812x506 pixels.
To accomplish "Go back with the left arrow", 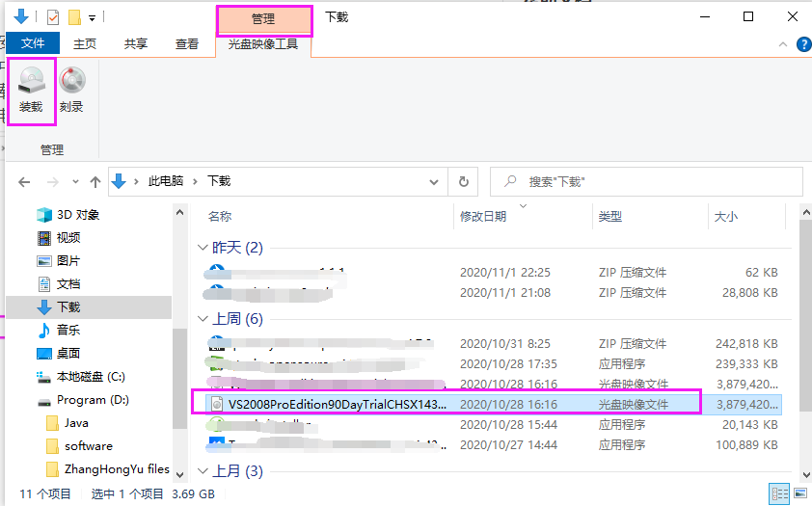I will [x=24, y=182].
